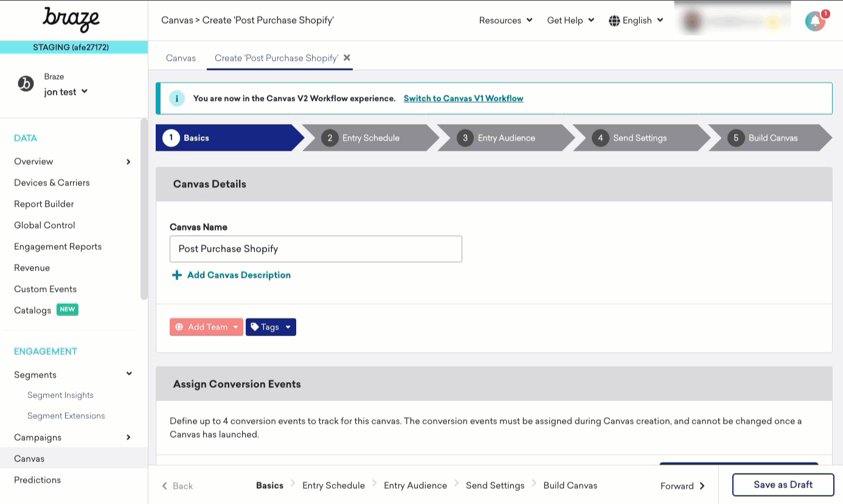Click the info icon in the banner
843x504 pixels.
(x=177, y=98)
